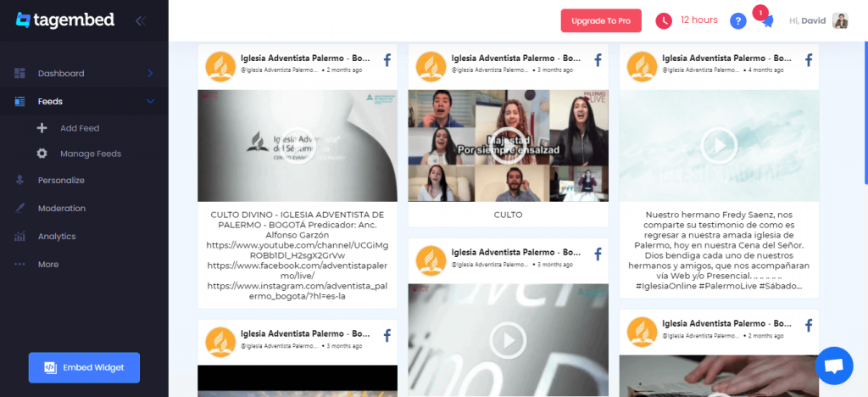This screenshot has height=397, width=868.
Task: Click the Upgrade To Pro button
Action: coord(601,20)
